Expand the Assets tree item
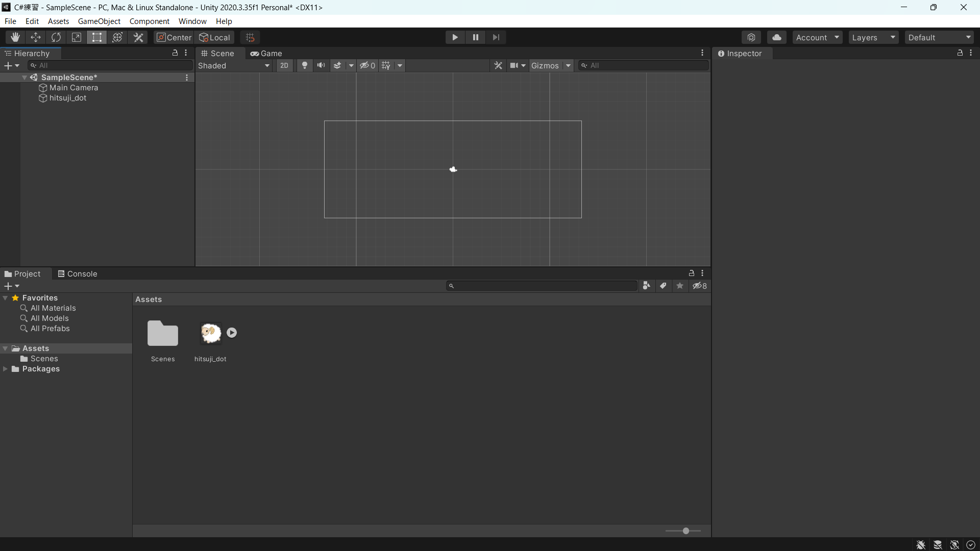The height and width of the screenshot is (551, 980). [6, 348]
